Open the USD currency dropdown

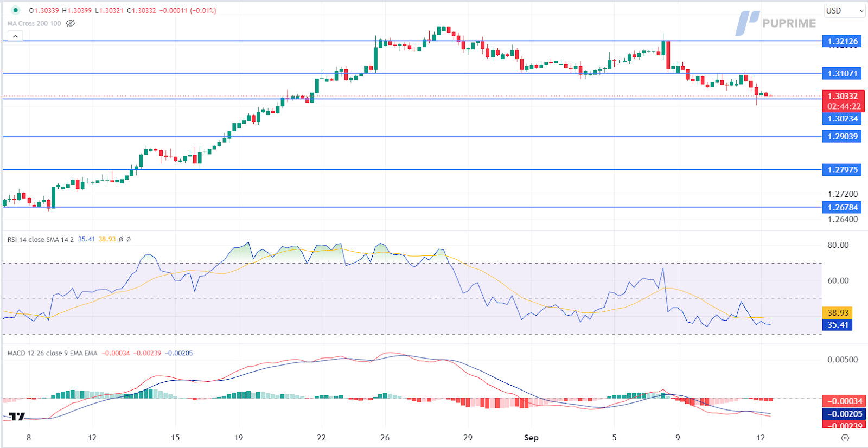click(845, 10)
